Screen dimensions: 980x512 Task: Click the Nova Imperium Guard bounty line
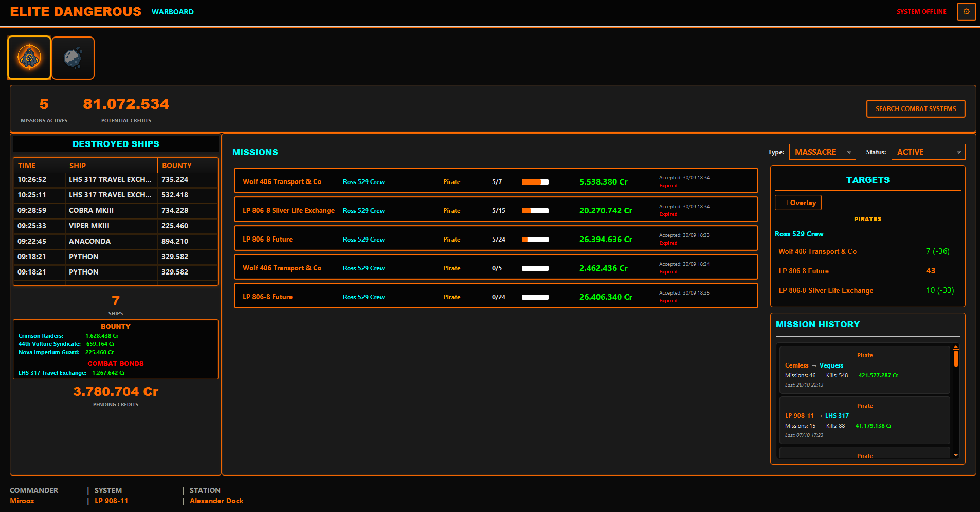coord(66,352)
